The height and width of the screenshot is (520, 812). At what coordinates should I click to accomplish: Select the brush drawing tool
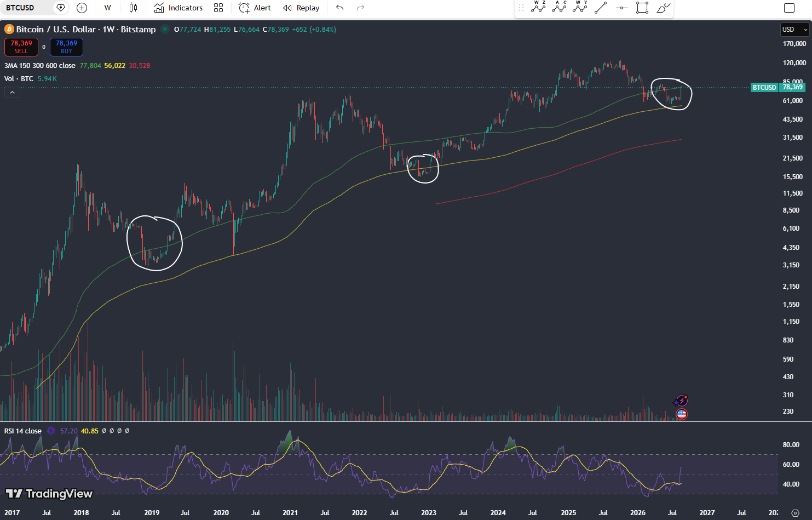coord(663,8)
